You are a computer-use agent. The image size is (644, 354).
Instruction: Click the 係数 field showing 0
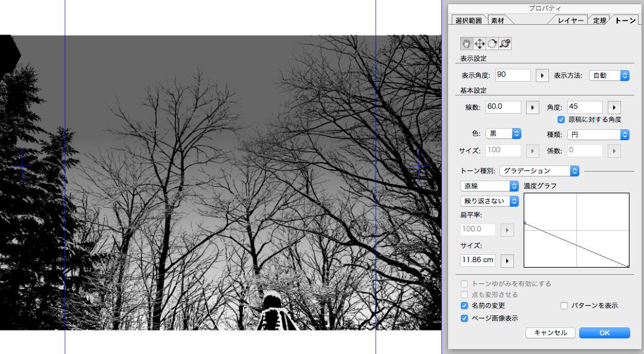click(x=585, y=150)
